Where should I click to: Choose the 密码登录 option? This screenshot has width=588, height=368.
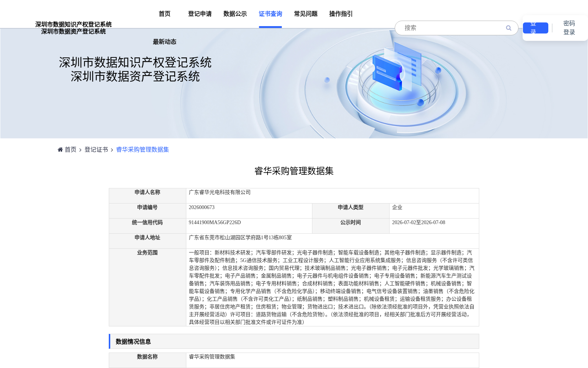pos(569,28)
